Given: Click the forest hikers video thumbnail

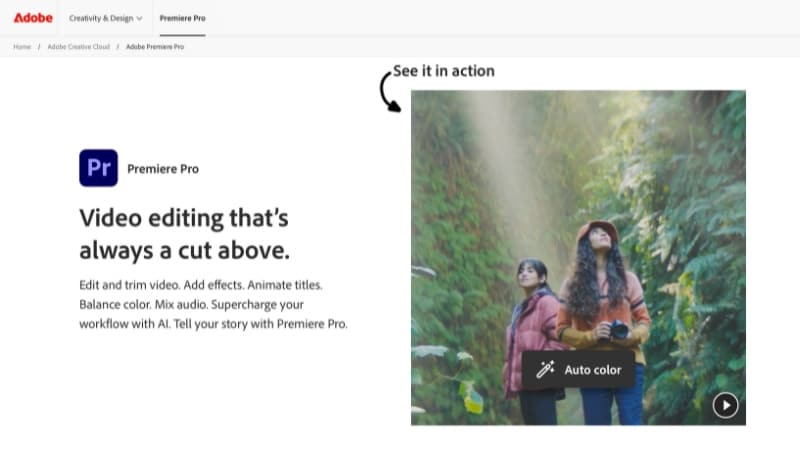Looking at the screenshot, I should pos(578,258).
